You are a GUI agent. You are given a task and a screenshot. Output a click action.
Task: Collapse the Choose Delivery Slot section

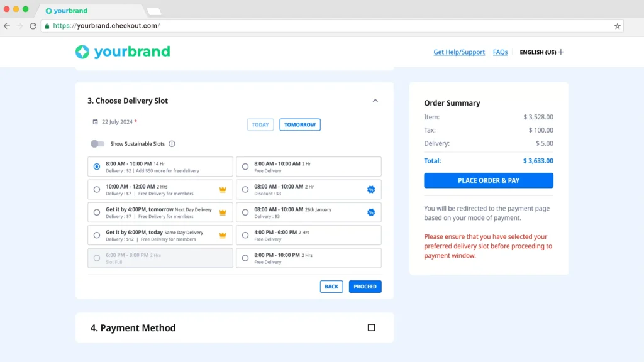pyautogui.click(x=375, y=101)
